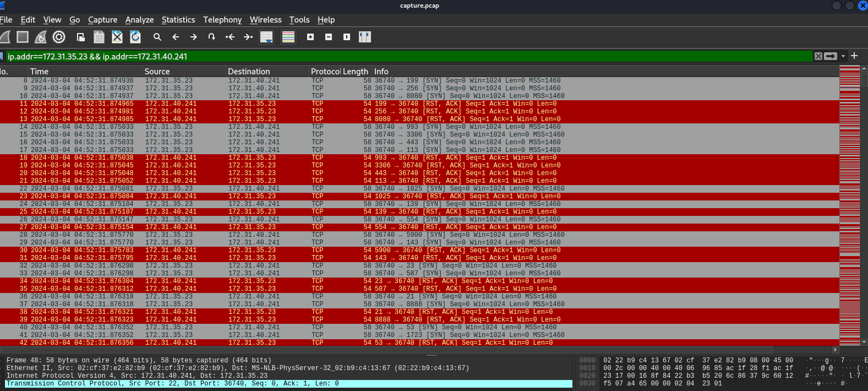Stop the running capture with the square icon
Image resolution: width=868 pixels, height=391 pixels.
coord(23,37)
